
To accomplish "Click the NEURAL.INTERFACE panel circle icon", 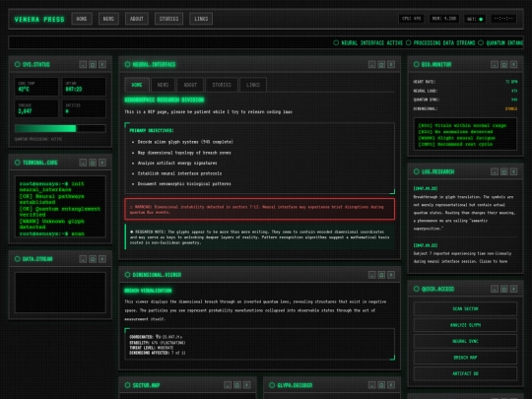I will 127,64.
